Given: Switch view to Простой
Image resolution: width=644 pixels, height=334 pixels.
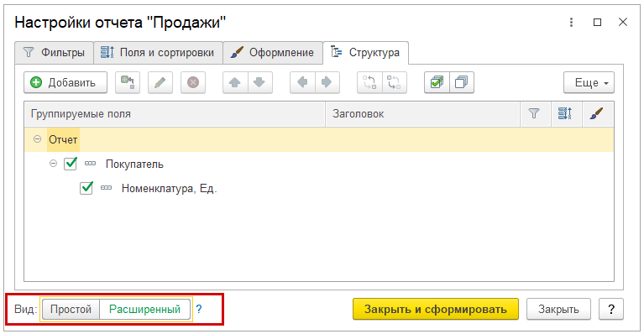Looking at the screenshot, I should [x=71, y=310].
